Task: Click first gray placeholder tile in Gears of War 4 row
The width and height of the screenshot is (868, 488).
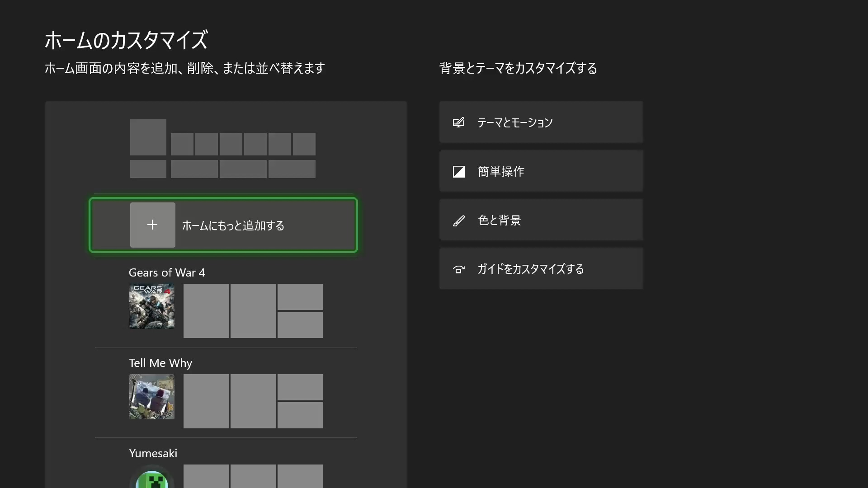Action: coord(206,311)
